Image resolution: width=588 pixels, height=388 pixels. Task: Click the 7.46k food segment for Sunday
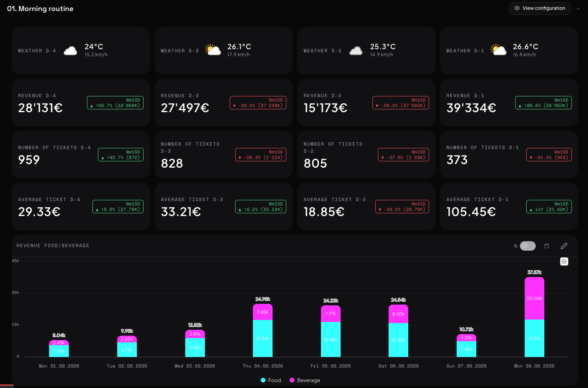tap(466, 349)
